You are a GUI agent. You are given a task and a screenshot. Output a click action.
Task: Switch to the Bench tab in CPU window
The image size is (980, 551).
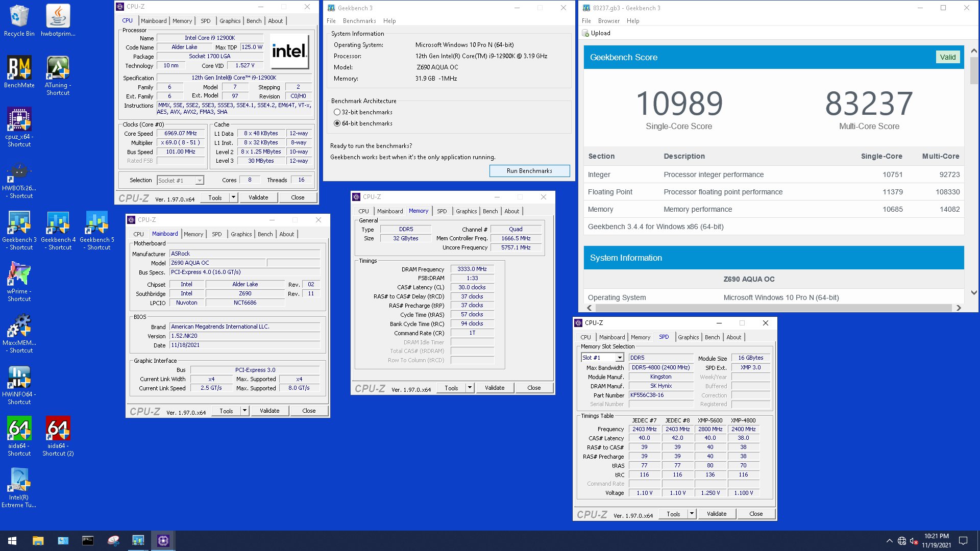point(254,21)
